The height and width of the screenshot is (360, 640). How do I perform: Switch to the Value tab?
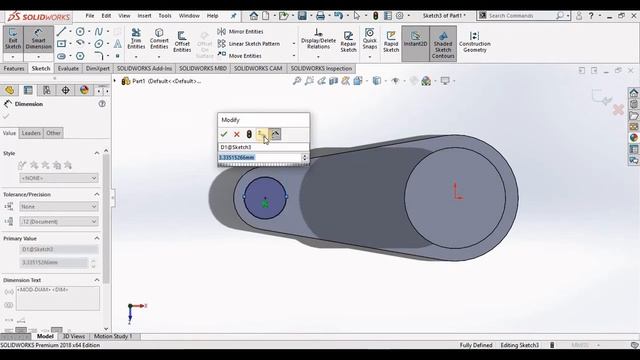[9, 133]
